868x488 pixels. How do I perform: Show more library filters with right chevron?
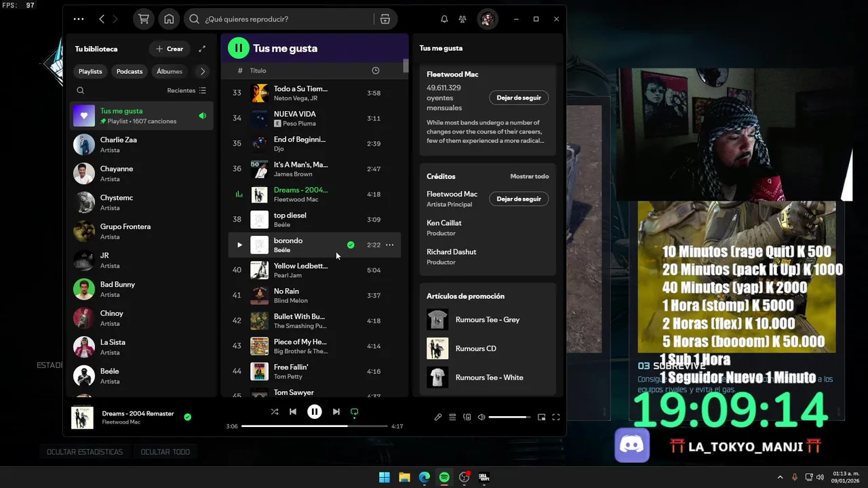pyautogui.click(x=202, y=71)
